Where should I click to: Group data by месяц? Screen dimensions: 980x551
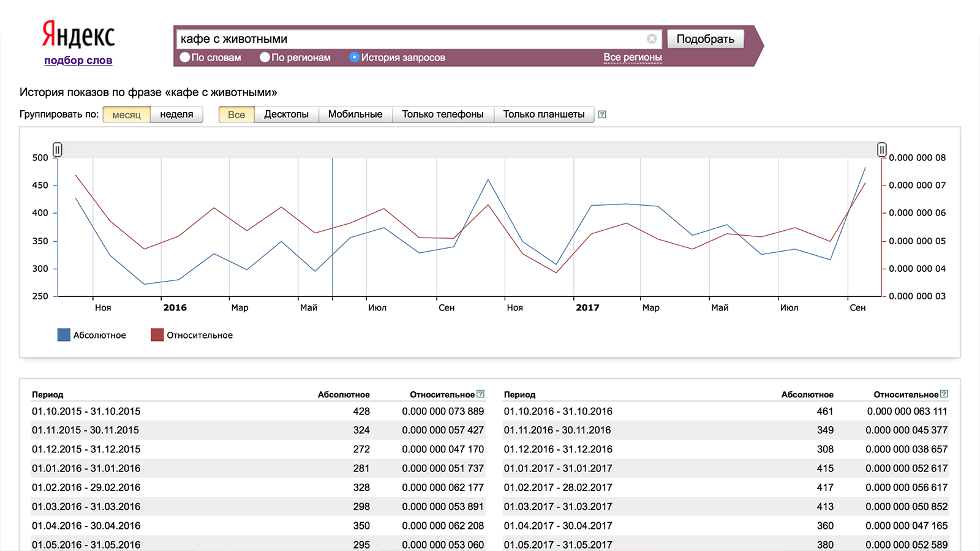[x=127, y=114]
